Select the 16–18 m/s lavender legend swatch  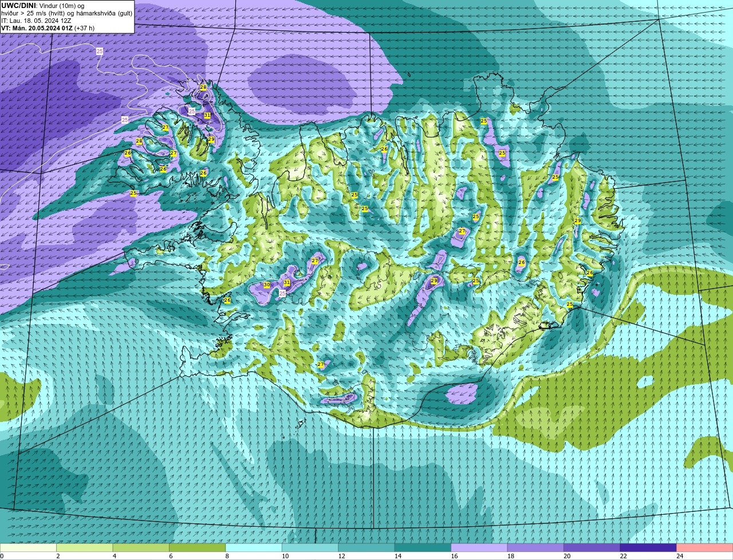click(x=479, y=547)
